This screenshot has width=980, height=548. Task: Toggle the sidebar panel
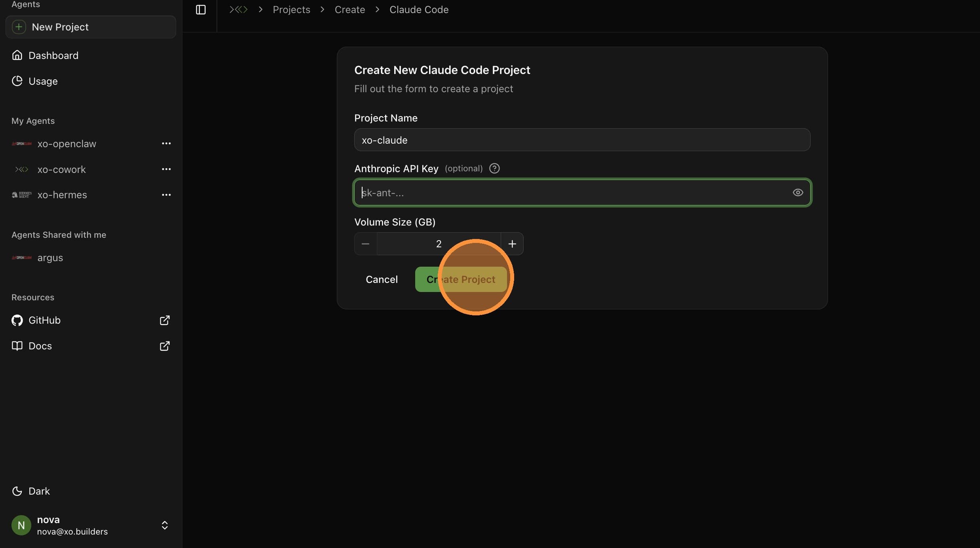(x=201, y=9)
